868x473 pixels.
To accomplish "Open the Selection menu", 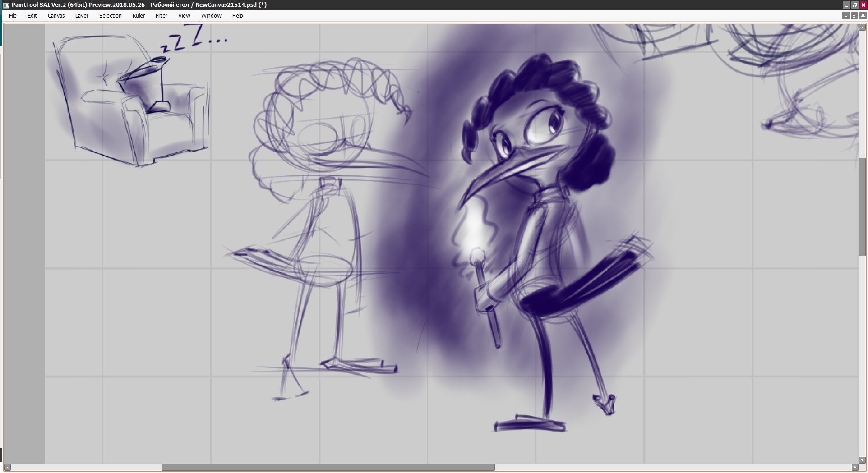I will (110, 15).
